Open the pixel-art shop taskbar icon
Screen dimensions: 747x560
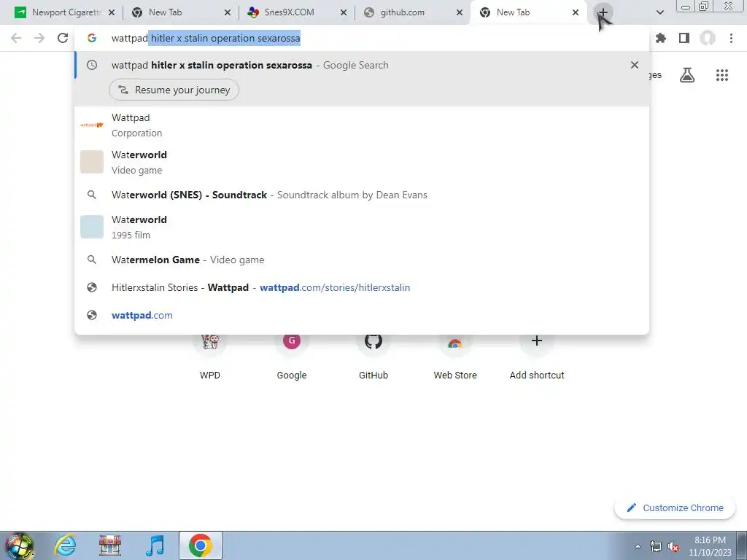[x=110, y=545]
